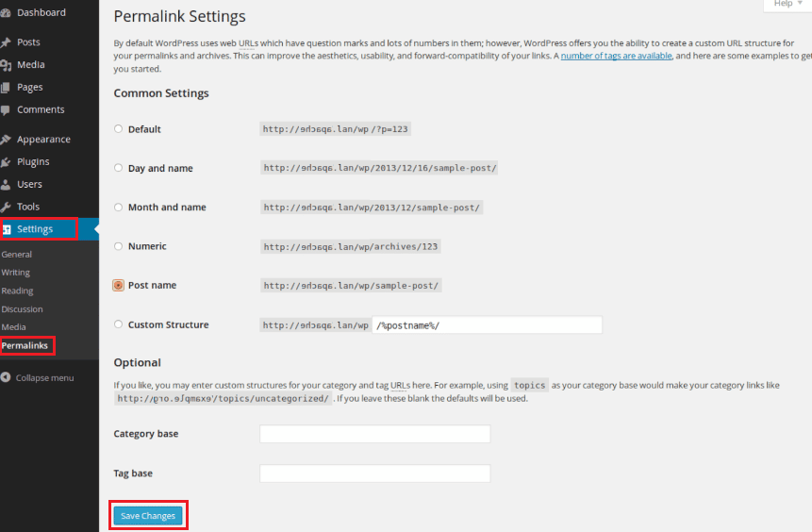Click the Dashboard gauge icon
The height and width of the screenshot is (532, 812).
[5, 13]
